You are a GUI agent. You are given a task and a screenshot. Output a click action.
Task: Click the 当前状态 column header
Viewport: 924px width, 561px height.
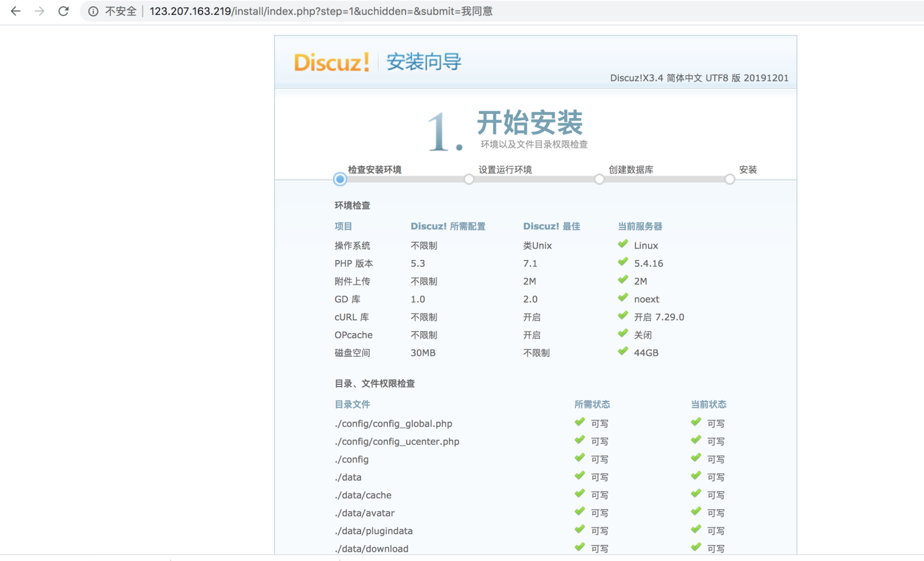coord(708,404)
